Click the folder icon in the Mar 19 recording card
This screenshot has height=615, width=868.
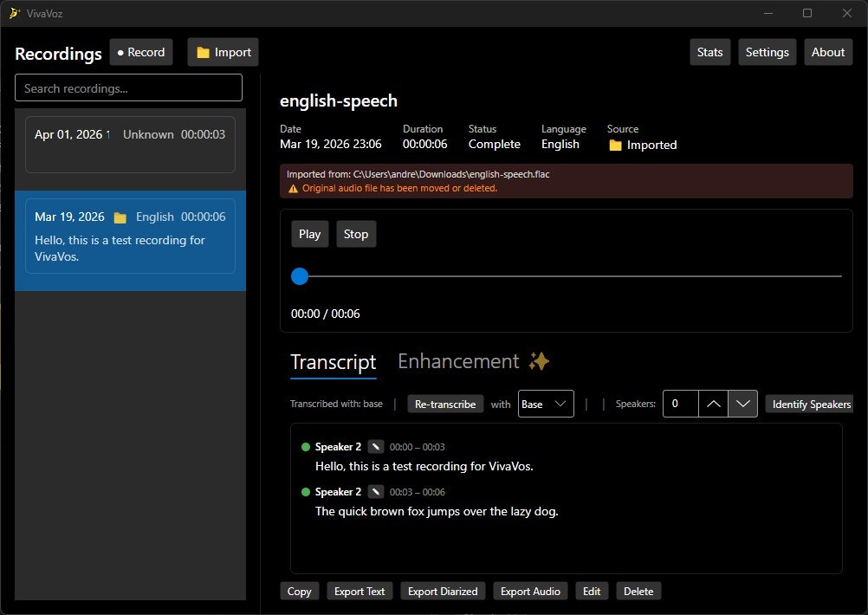pos(120,217)
